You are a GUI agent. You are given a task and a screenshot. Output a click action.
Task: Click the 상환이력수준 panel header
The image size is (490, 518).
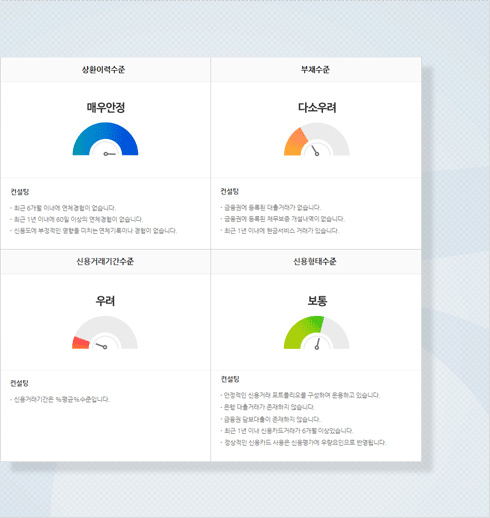click(x=105, y=70)
